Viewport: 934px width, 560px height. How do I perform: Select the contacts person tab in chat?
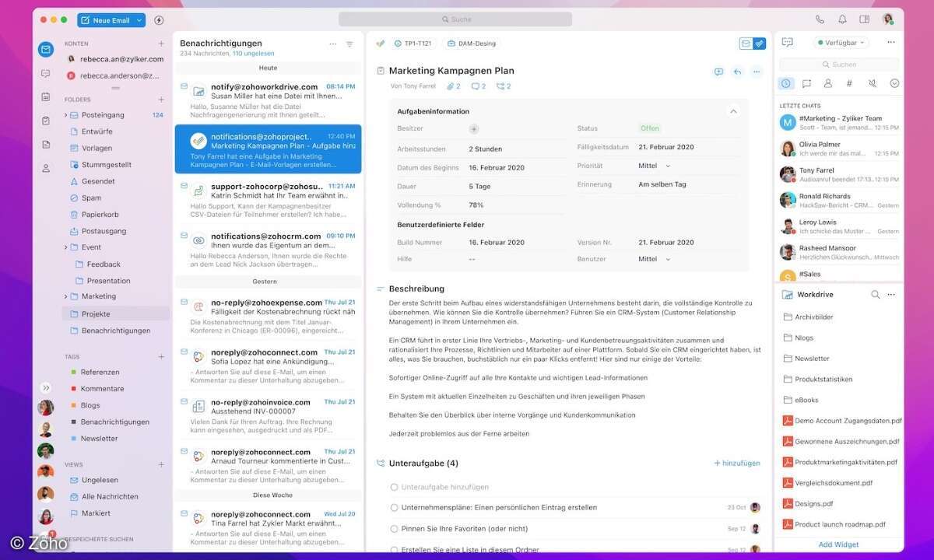coord(828,83)
